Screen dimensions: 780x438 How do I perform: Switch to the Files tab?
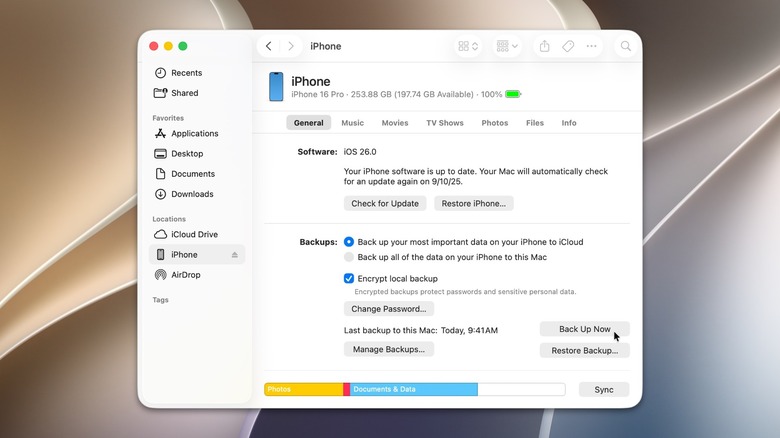535,123
